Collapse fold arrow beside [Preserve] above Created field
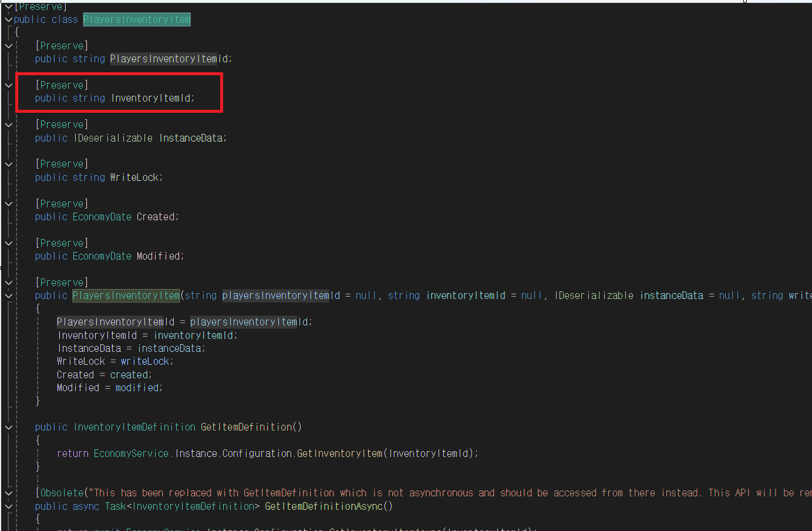Image resolution: width=812 pixels, height=531 pixels. [9, 204]
